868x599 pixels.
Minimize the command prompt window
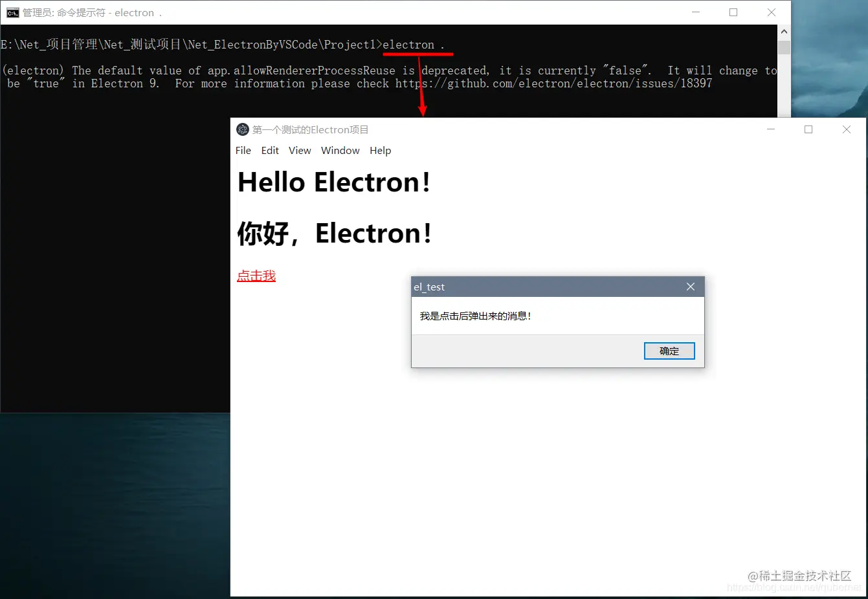(x=696, y=12)
